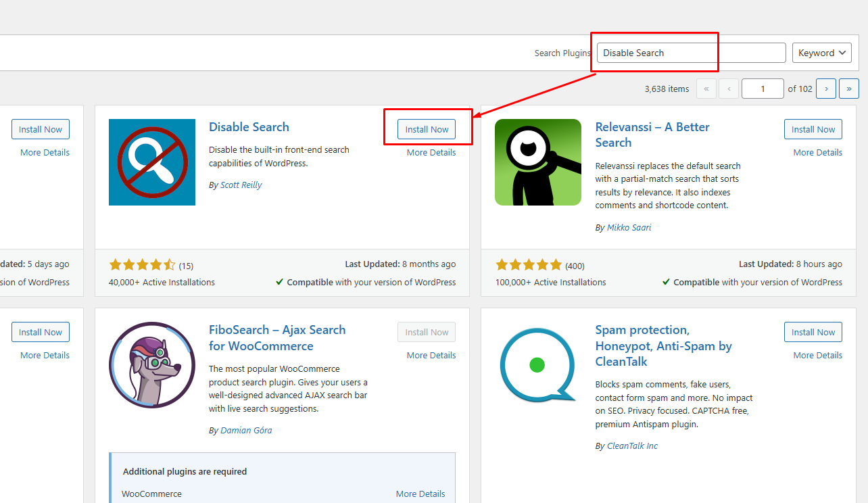Click the CleanTalk speech bubble icon

[x=538, y=365]
